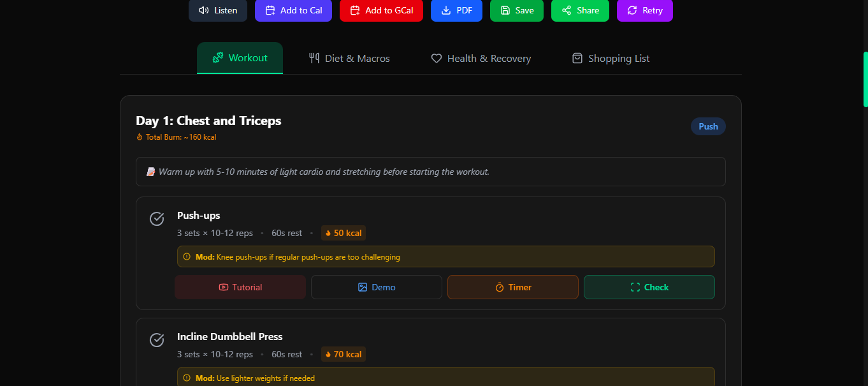This screenshot has height=386, width=868.
Task: Mark Push-ups as completed
Action: pyautogui.click(x=157, y=219)
